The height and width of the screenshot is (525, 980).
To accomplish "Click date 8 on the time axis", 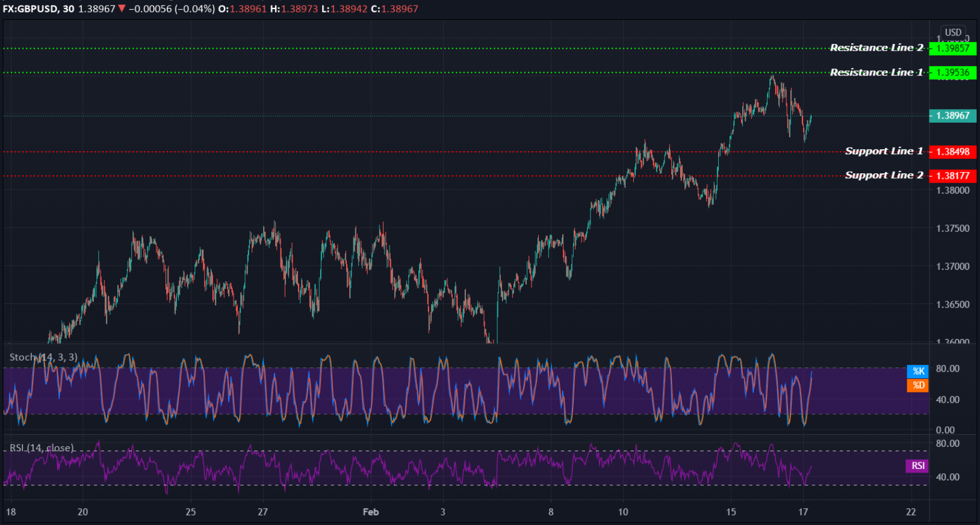I will click(x=551, y=512).
